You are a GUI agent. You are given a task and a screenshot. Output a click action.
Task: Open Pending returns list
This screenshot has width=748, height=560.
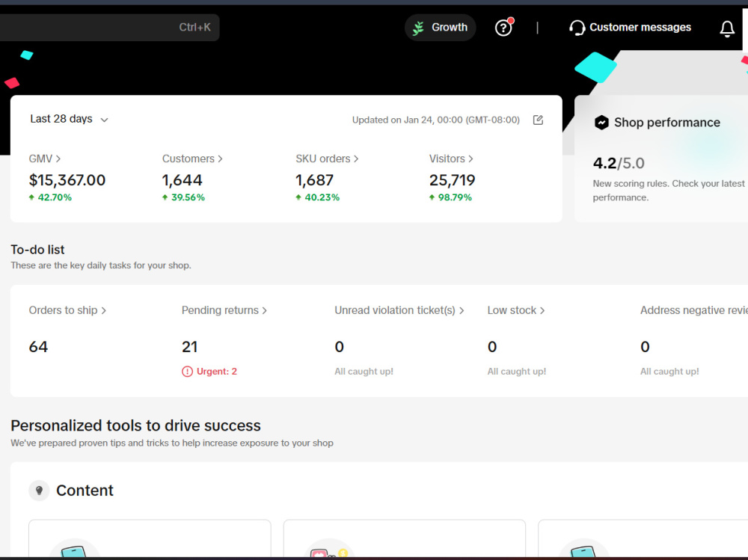pyautogui.click(x=224, y=310)
